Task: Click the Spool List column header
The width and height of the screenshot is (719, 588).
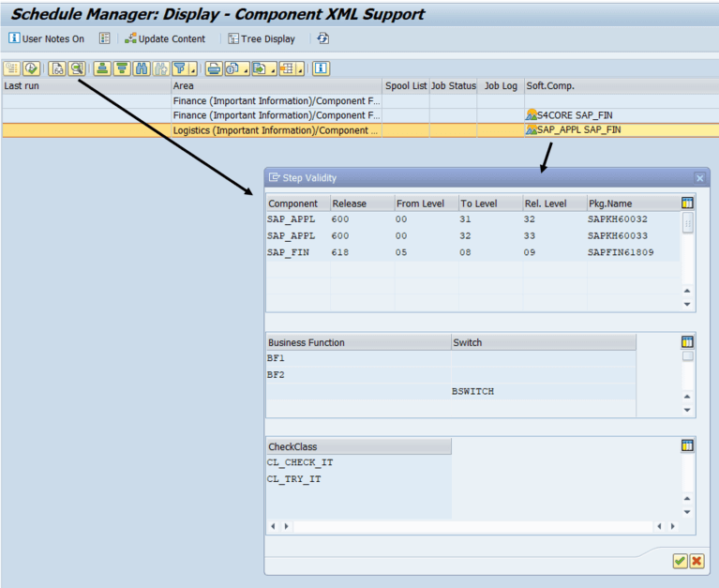Action: pos(406,85)
